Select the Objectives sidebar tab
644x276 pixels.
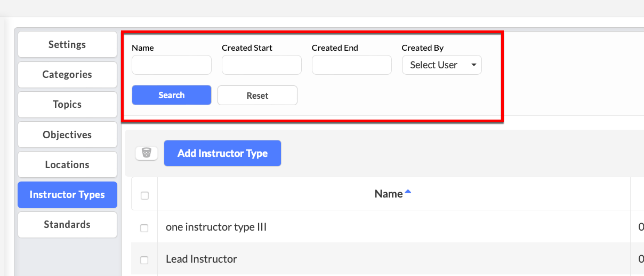tap(67, 135)
